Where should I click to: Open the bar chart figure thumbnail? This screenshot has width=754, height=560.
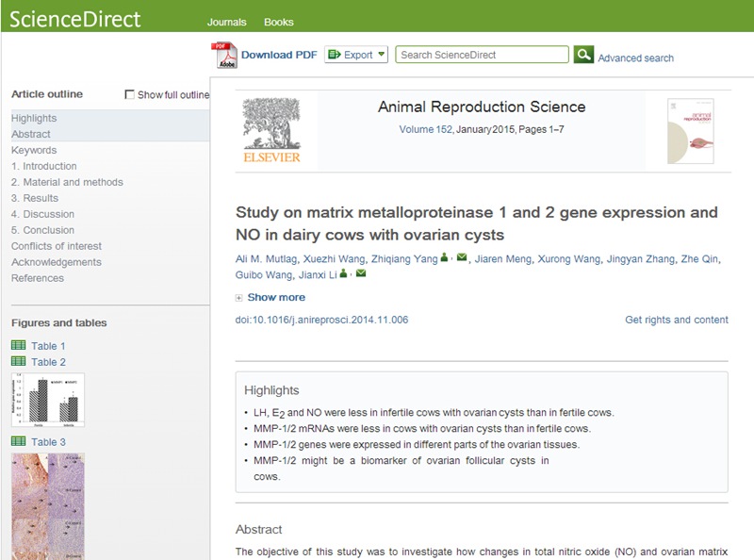click(x=48, y=400)
